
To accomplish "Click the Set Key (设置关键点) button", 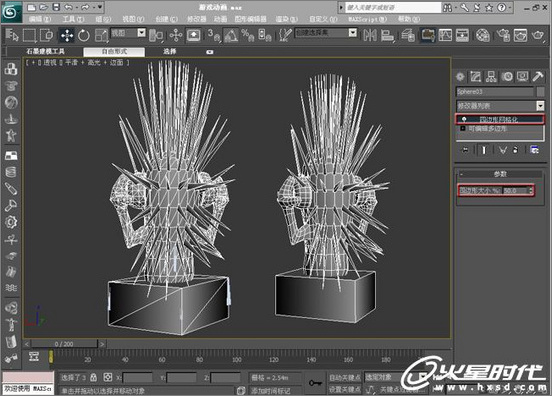I will 344,389.
